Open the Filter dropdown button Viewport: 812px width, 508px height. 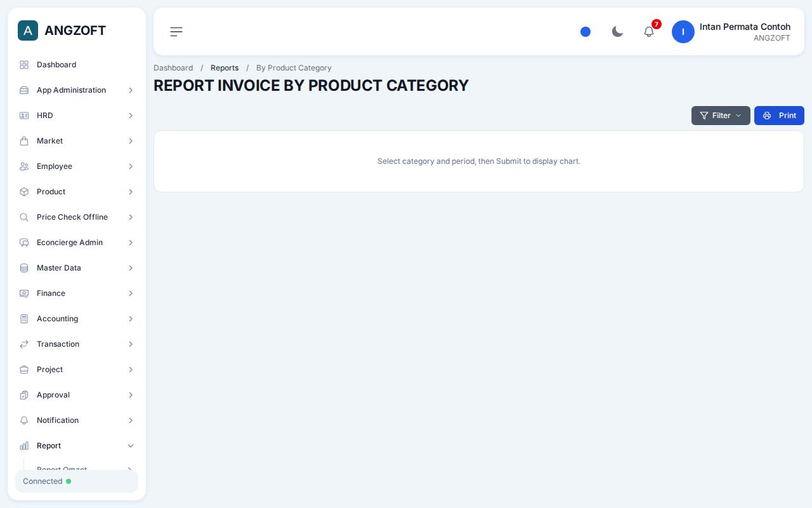pyautogui.click(x=721, y=116)
